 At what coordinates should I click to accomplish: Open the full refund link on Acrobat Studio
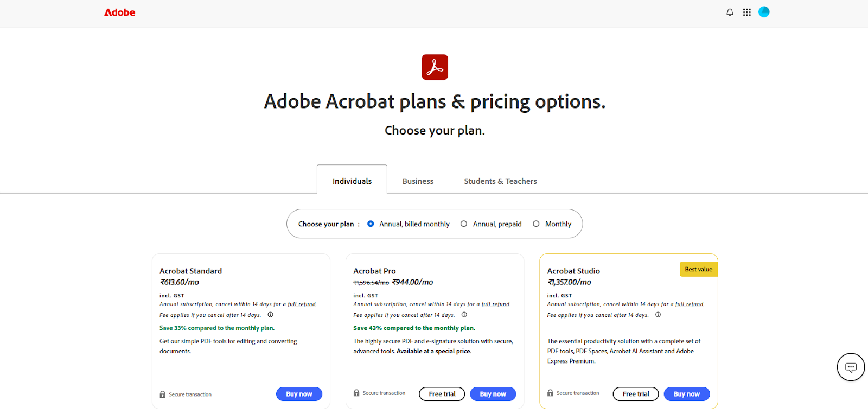click(690, 304)
